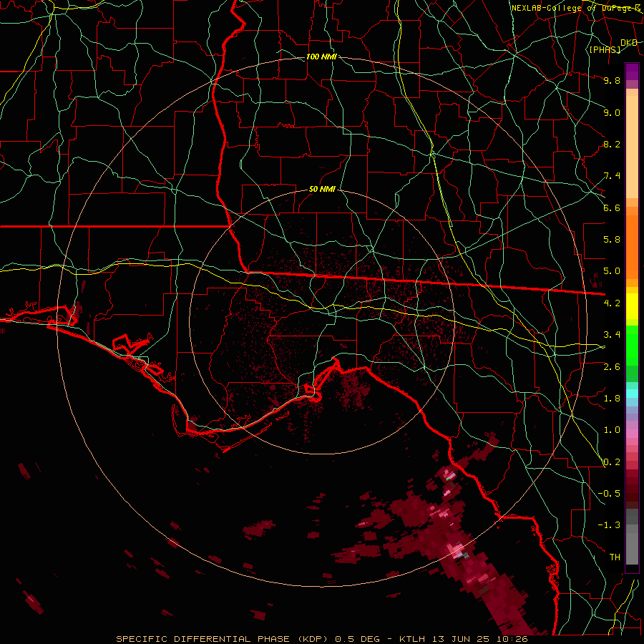Click the 7.4 legend value
The height and width of the screenshot is (644, 644).
pos(612,176)
